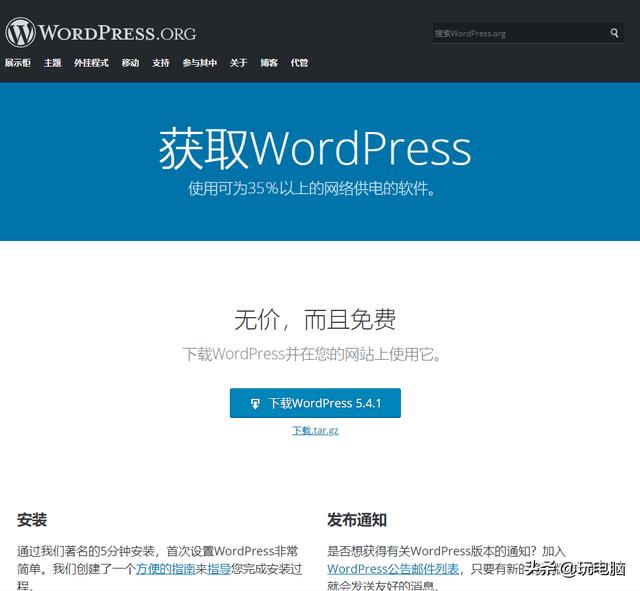Screen dimensions: 640x591
Task: Select the 移动 nav item
Action: pos(130,63)
